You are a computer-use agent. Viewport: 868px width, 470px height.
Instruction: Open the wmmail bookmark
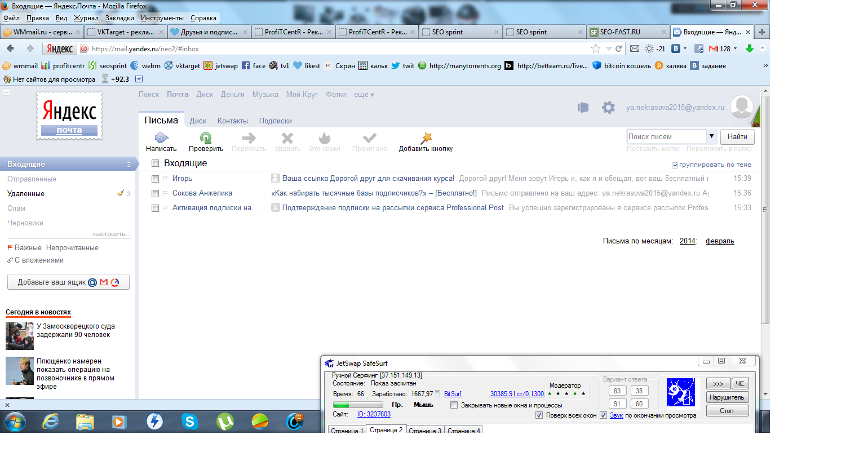pos(20,65)
